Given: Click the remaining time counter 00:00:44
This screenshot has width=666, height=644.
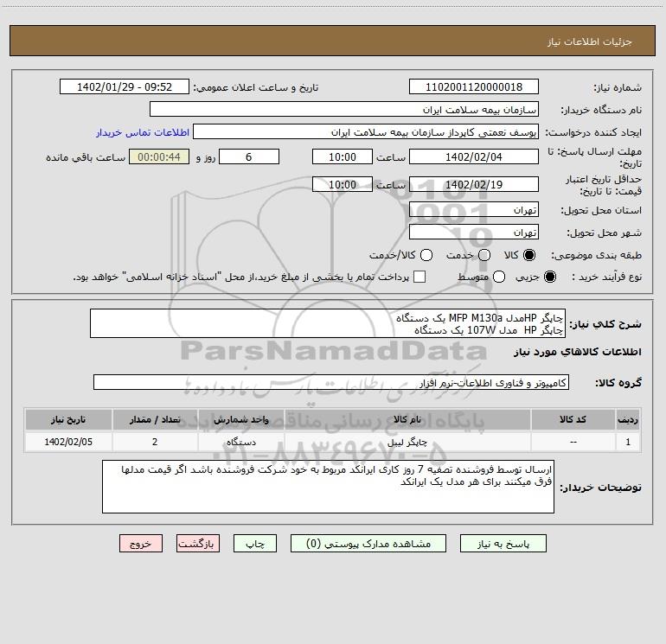Looking at the screenshot, I should 159,156.
